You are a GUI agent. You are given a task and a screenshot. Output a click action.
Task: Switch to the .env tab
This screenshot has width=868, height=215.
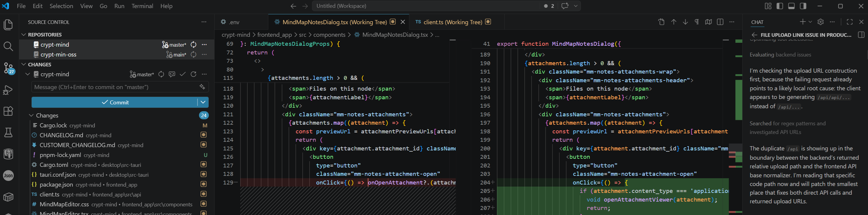pyautogui.click(x=241, y=22)
